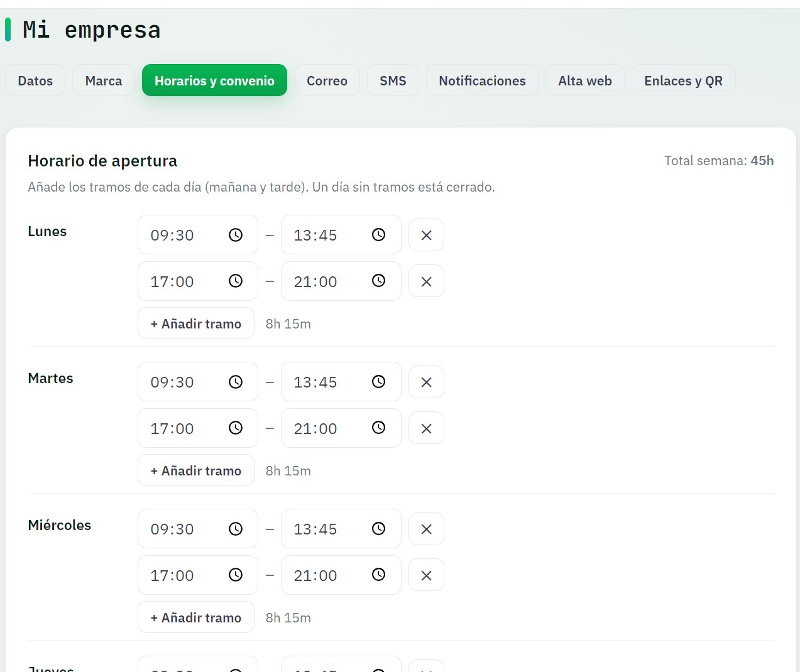Open clock picker for Lunes 17:00 start

tap(236, 281)
